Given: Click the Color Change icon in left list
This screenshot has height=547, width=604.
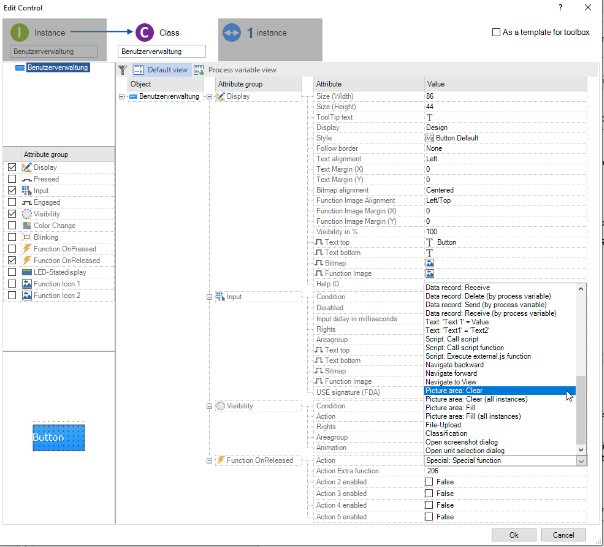Looking at the screenshot, I should click(27, 226).
